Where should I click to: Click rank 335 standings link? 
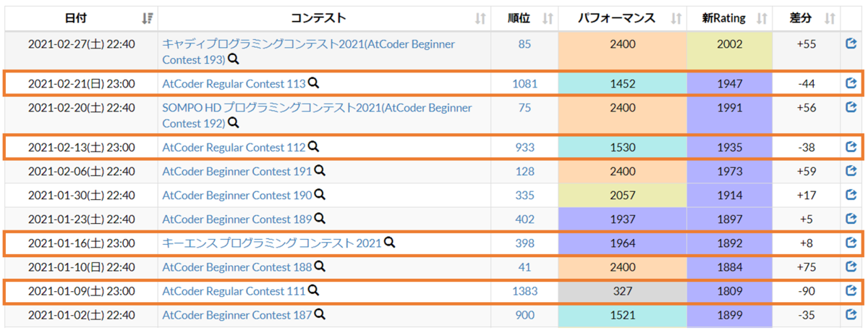524,196
